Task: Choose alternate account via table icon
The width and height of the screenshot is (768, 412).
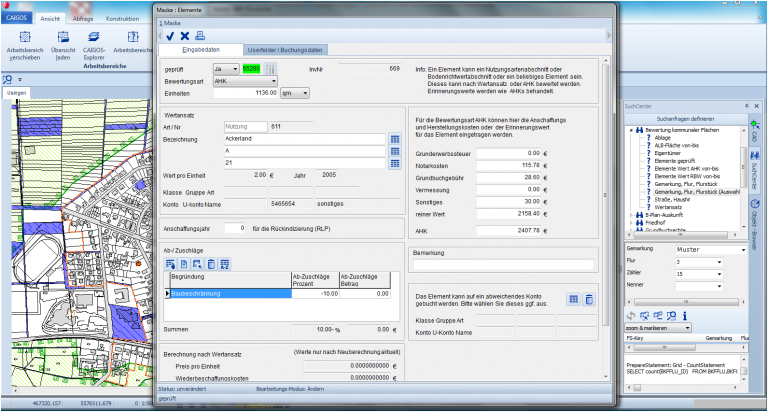Action: 574,299
